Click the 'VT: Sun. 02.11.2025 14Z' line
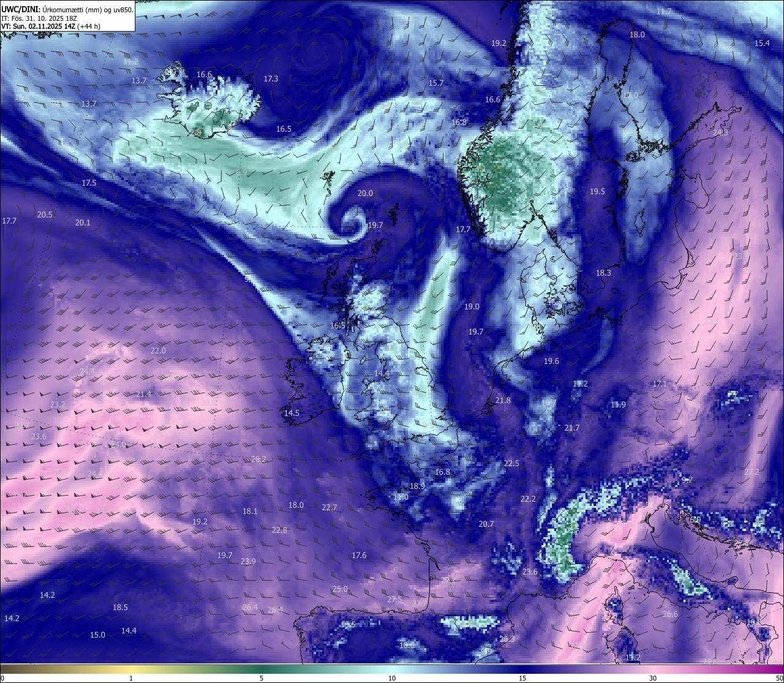Image resolution: width=784 pixels, height=683 pixels. click(x=38, y=26)
